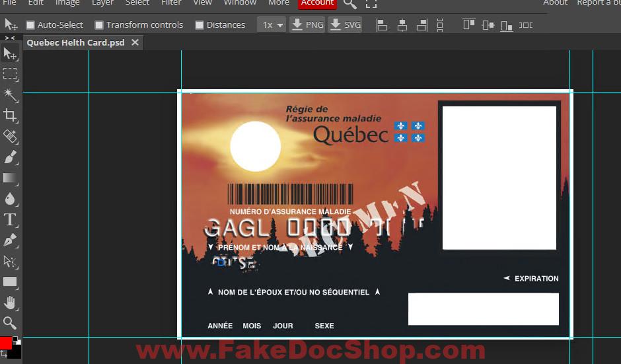This screenshot has width=621, height=364.
Task: Open the More menu
Action: 279,3
